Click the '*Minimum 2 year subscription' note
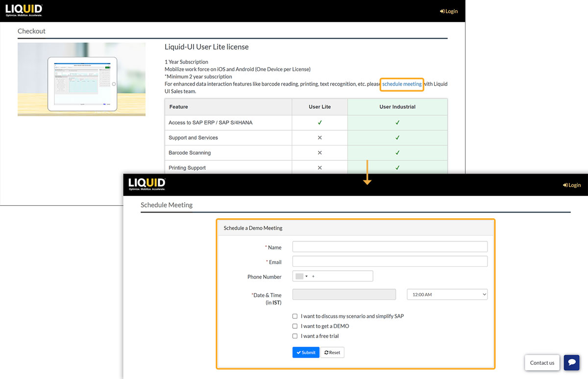Image resolution: width=588 pixels, height=379 pixels. point(198,77)
